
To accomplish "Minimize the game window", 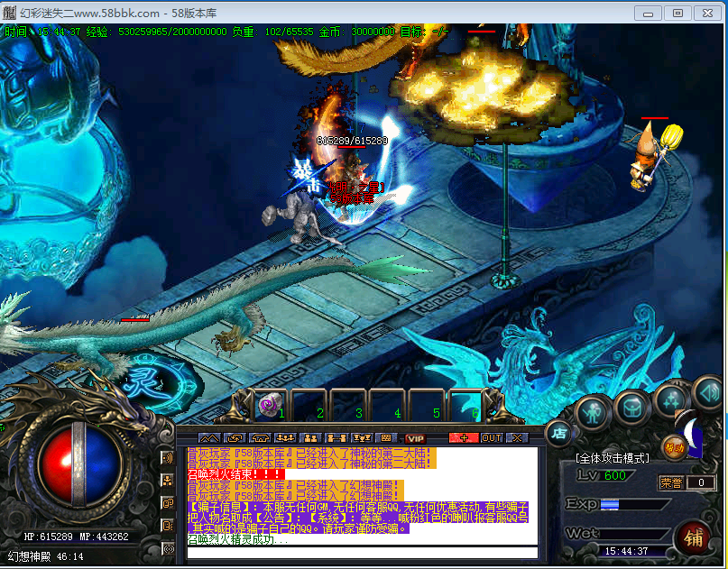I will (648, 13).
